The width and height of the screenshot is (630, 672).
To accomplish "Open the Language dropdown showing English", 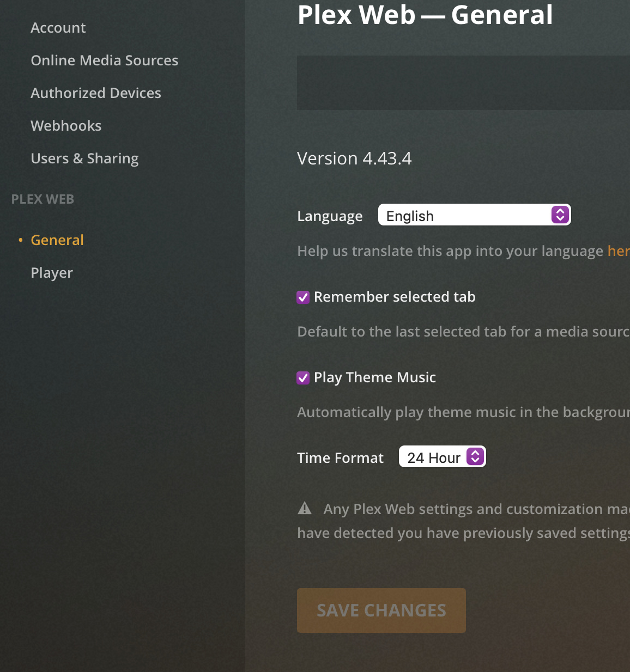I will click(474, 215).
